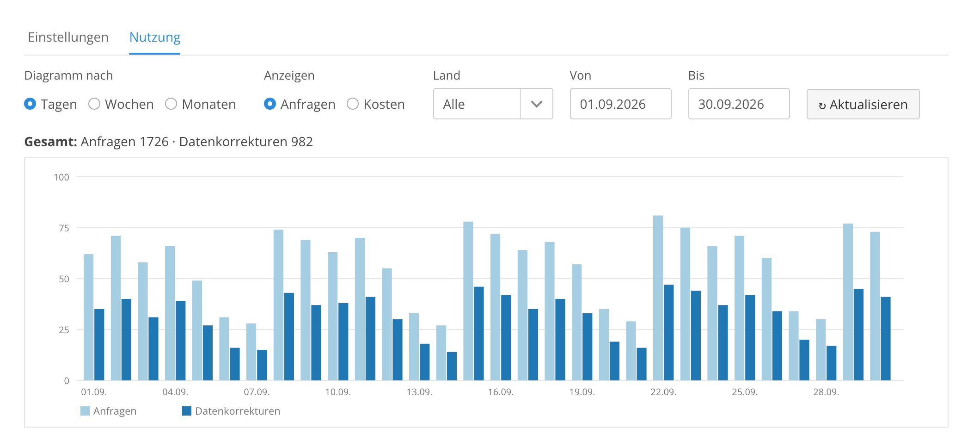This screenshot has width=980, height=435.
Task: Switch to the Einstellungen tab
Action: [68, 37]
